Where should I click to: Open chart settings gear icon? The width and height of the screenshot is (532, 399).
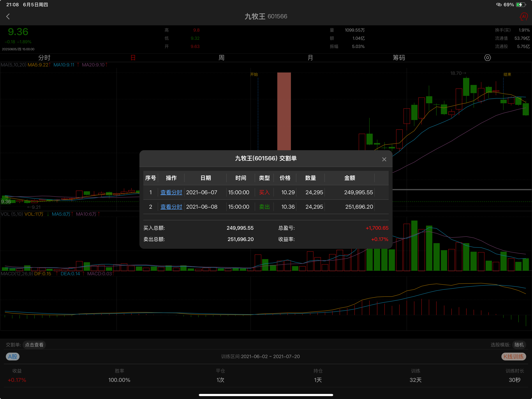click(x=487, y=58)
